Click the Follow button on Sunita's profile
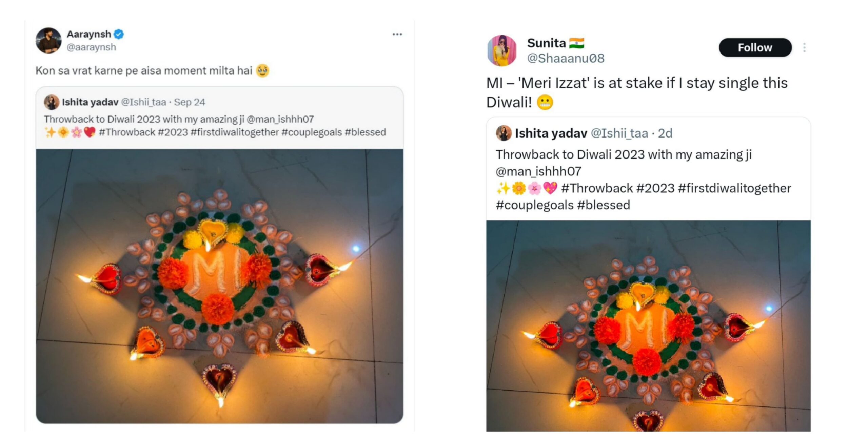Image resolution: width=868 pixels, height=442 pixels. pos(755,48)
